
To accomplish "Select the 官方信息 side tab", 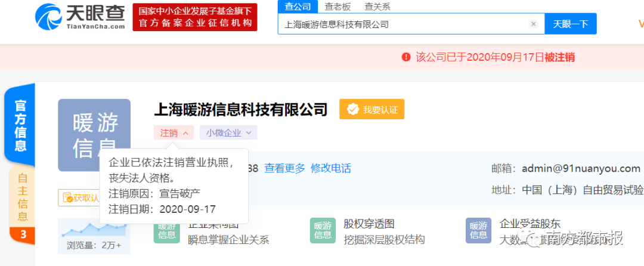I will (20, 125).
